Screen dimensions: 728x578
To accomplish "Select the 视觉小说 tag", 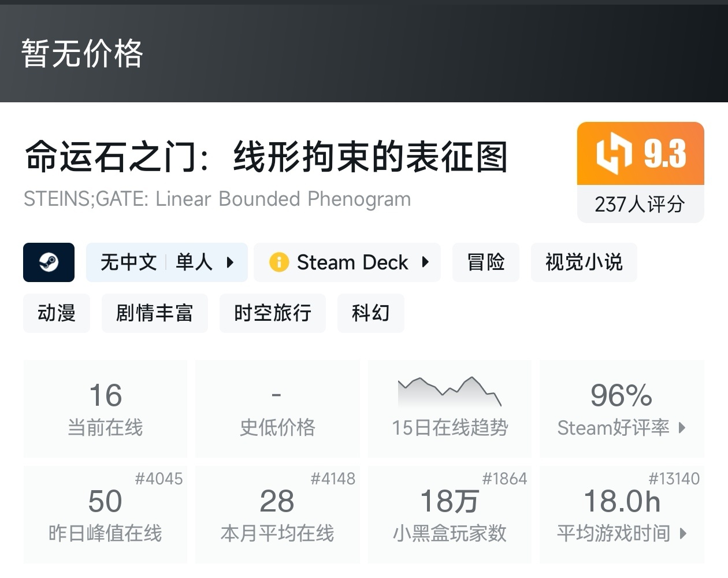I will (x=584, y=262).
